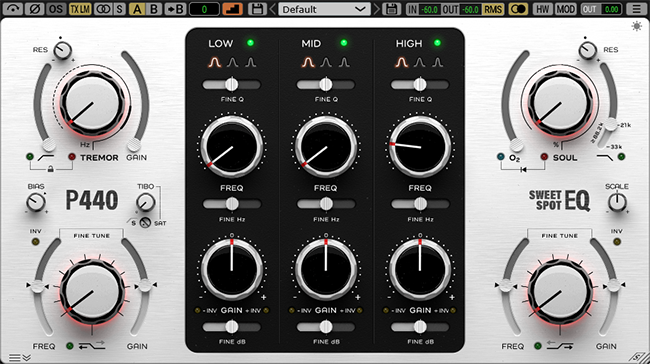Click the SOUL red LED indicator
650x364 pixels.
click(x=544, y=157)
